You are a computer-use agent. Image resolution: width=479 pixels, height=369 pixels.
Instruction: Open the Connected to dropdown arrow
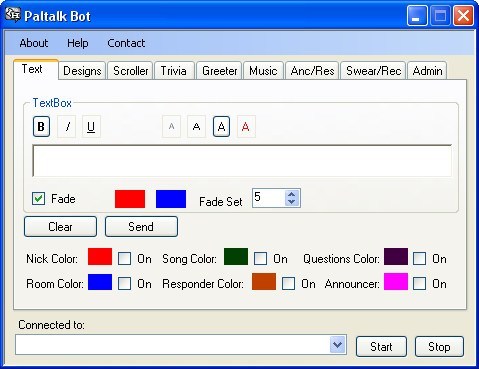338,345
